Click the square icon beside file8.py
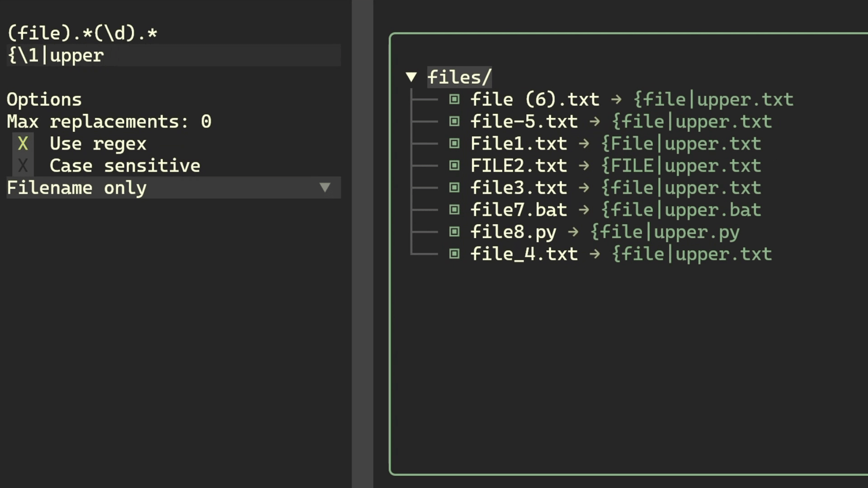Screen dimensions: 868x488 tap(454, 232)
